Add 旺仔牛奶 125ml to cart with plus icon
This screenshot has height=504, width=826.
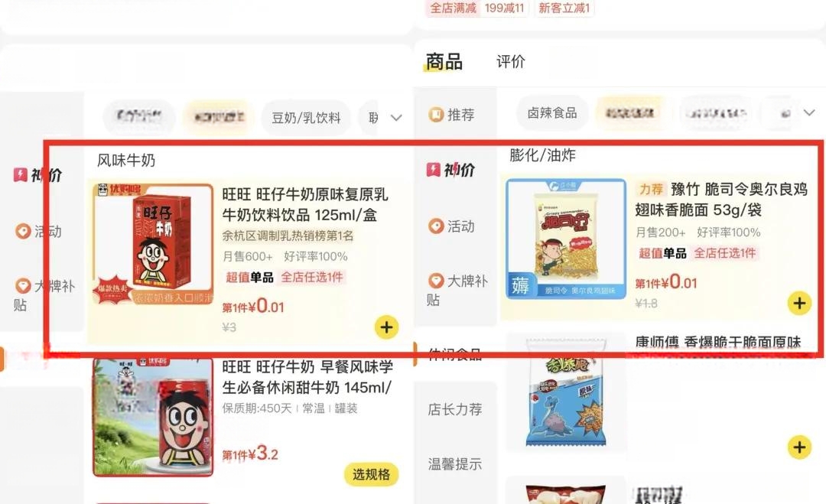(x=386, y=327)
